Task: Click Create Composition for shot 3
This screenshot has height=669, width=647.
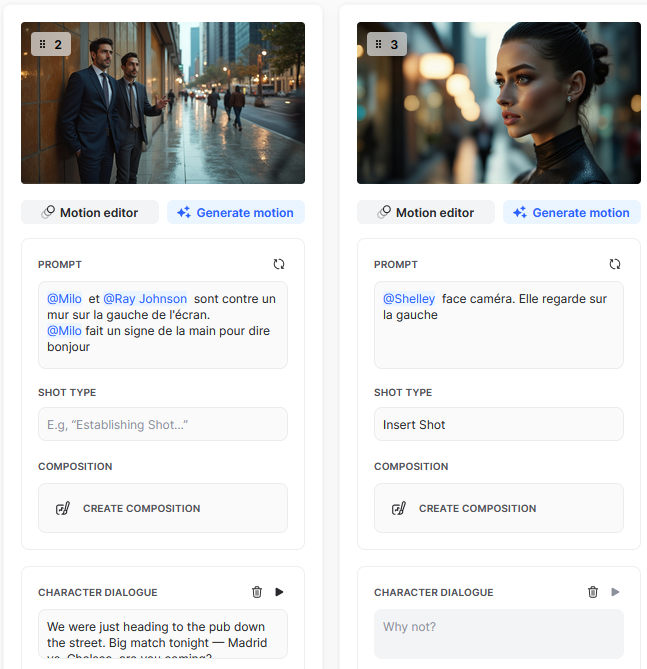Action: pos(499,508)
